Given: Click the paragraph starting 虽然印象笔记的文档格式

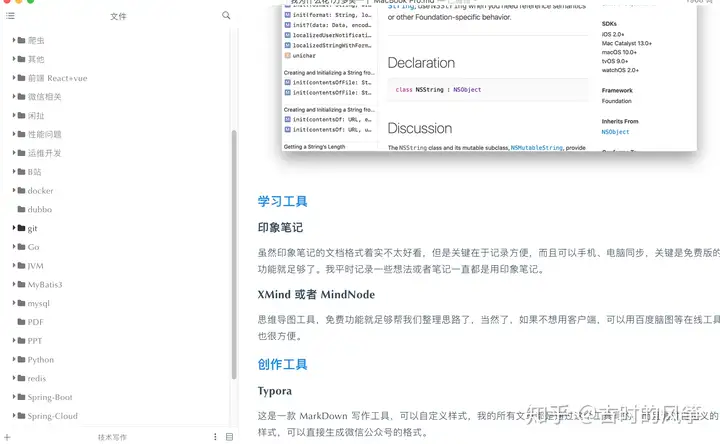Looking at the screenshot, I should (489, 261).
